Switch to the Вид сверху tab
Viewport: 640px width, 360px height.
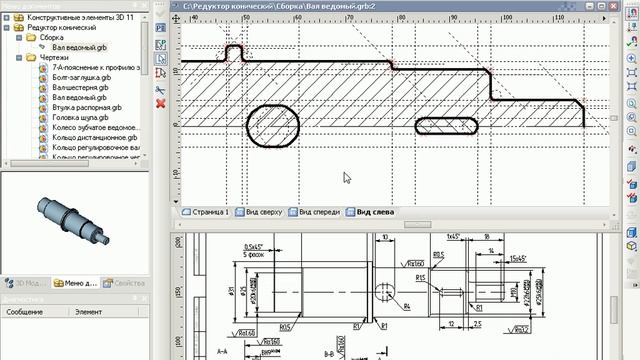pos(259,212)
